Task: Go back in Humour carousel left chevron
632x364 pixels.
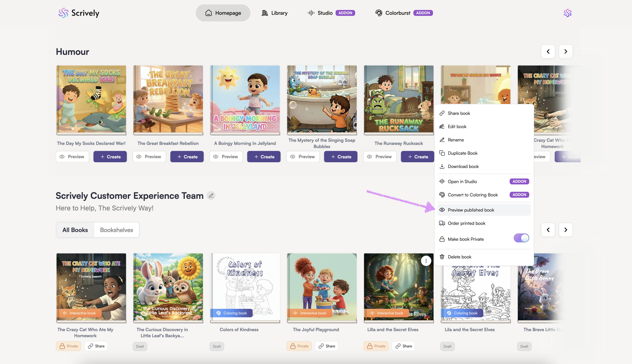Action: click(548, 51)
